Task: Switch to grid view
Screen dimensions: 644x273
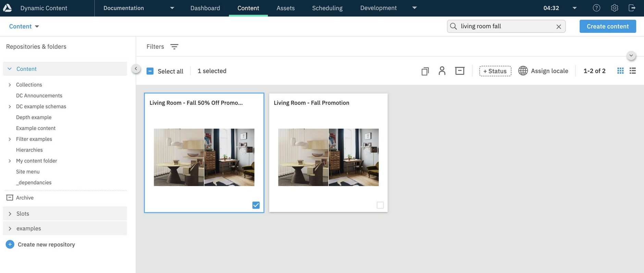Action: pos(620,71)
